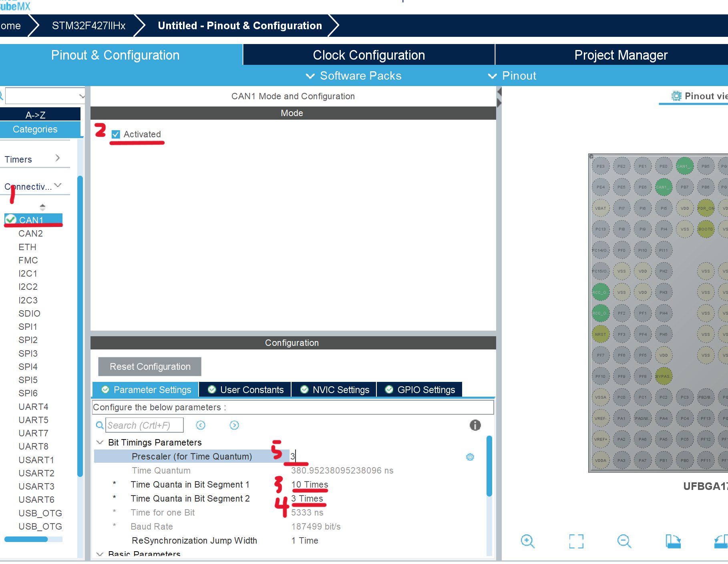Select the VSSA pin
The image size is (728, 564).
coord(601,397)
